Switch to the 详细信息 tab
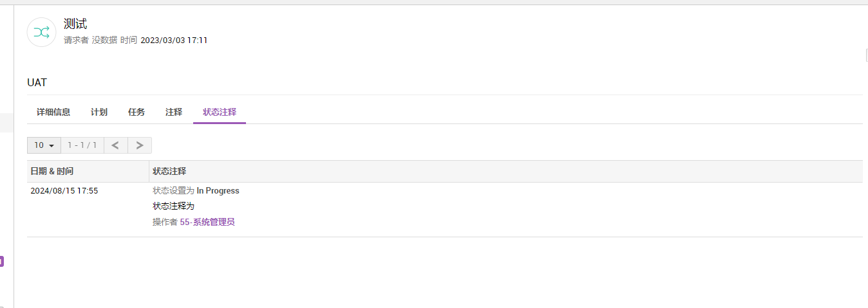The height and width of the screenshot is (308, 868). [53, 112]
